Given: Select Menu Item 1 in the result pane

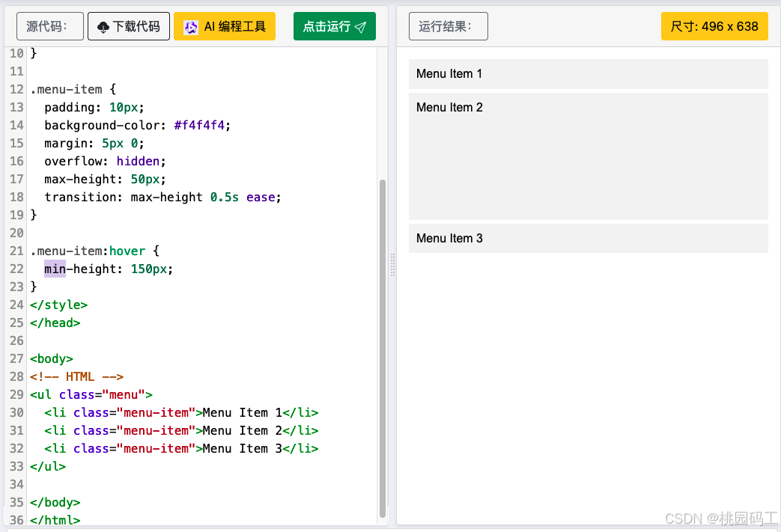Looking at the screenshot, I should click(x=589, y=73).
